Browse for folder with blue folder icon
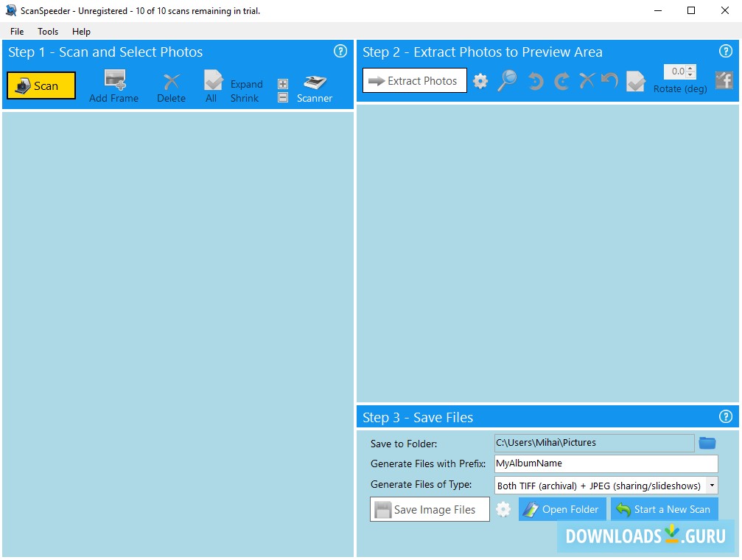This screenshot has width=742, height=560. coord(707,443)
